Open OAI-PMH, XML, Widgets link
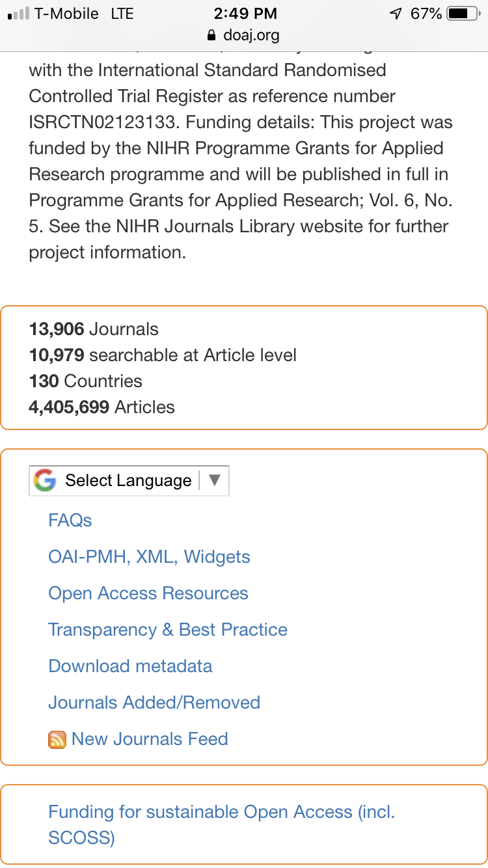 (x=149, y=557)
